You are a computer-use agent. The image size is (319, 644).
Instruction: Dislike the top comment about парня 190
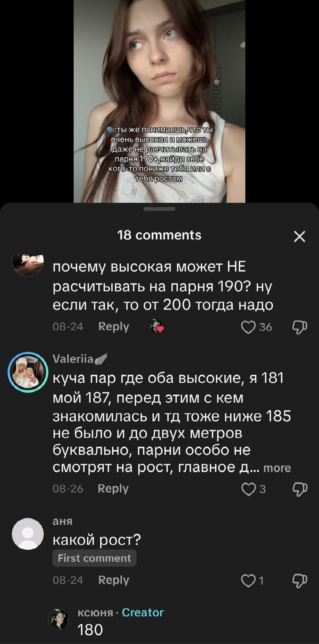300,327
